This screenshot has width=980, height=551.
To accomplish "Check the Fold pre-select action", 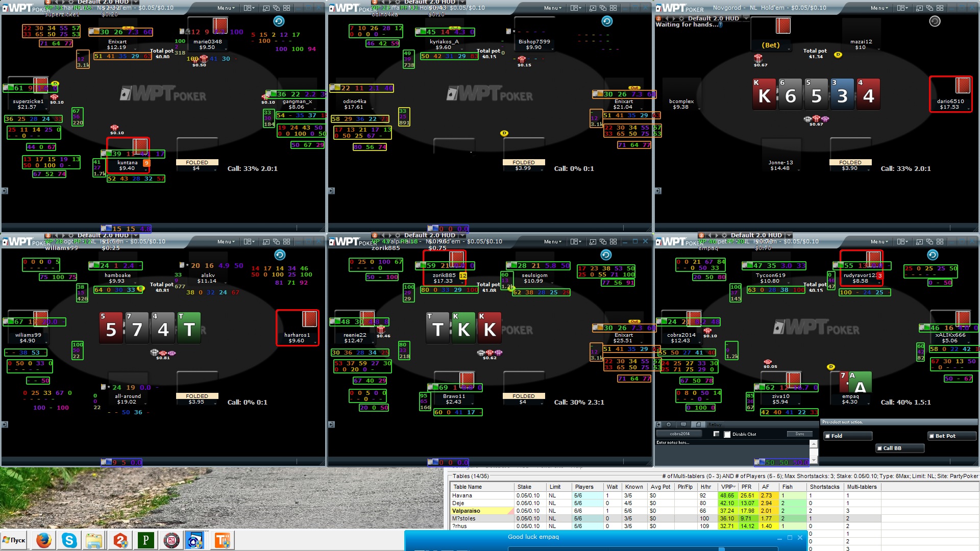I will click(x=827, y=436).
